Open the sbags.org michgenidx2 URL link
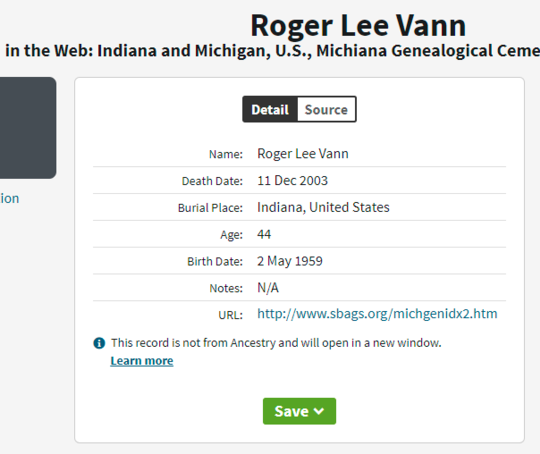Image resolution: width=540 pixels, height=454 pixels. tap(377, 314)
